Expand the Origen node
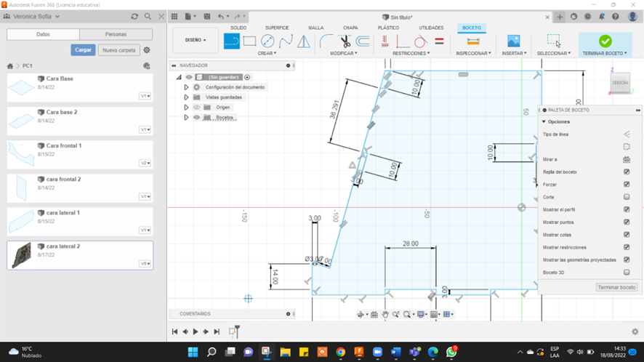The image size is (644, 362). (186, 108)
